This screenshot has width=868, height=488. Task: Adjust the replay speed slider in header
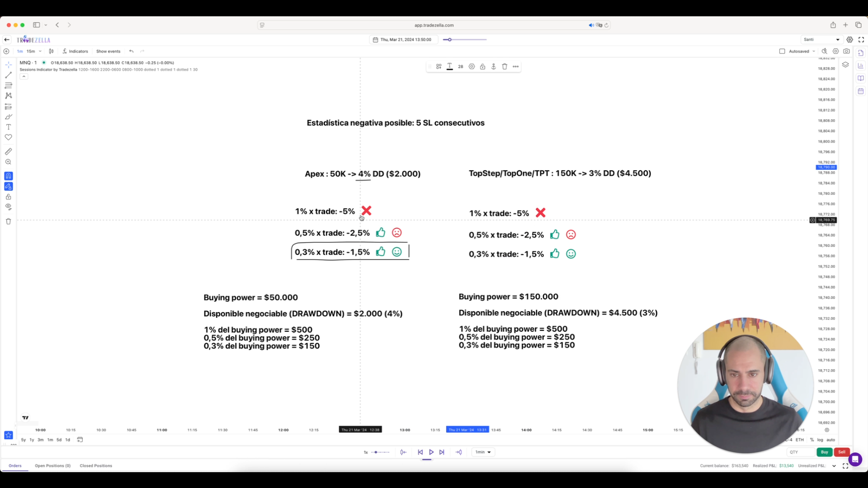point(465,40)
